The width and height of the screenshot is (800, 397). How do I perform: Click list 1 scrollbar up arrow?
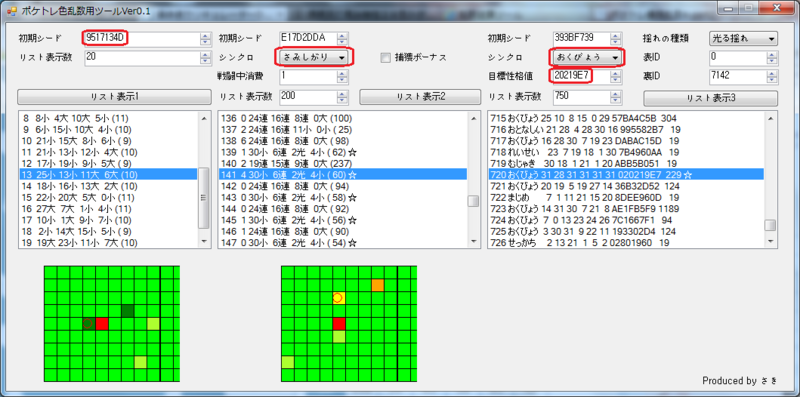pos(204,118)
